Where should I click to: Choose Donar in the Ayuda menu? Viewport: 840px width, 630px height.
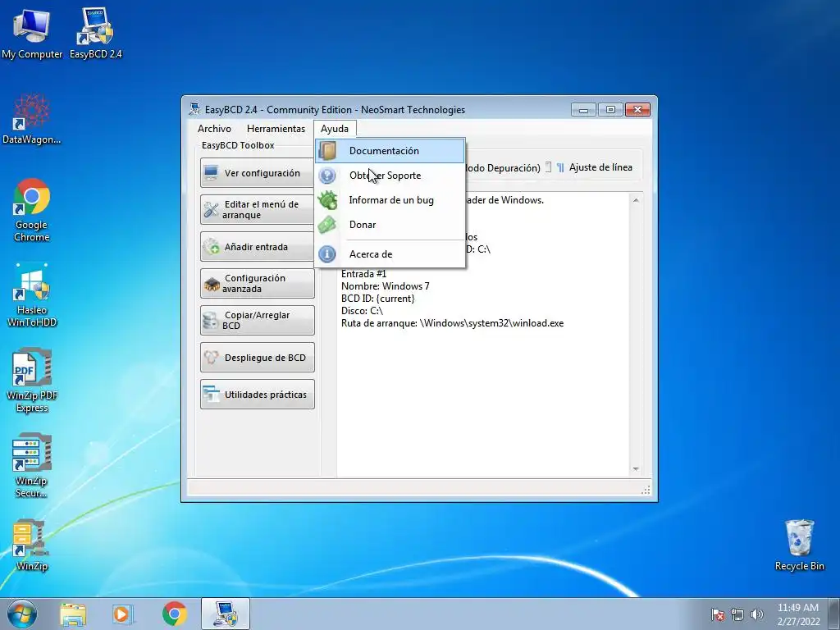(x=390, y=225)
